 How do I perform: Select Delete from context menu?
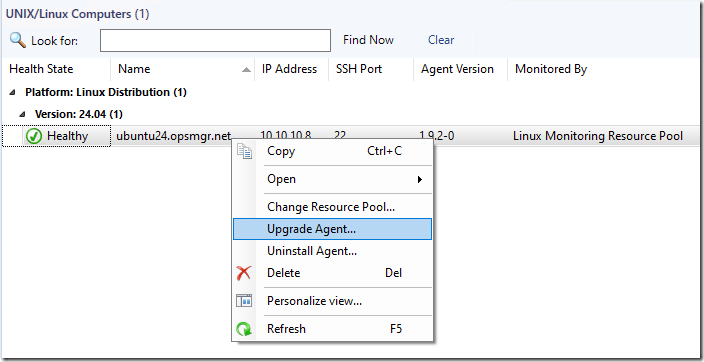coord(332,273)
